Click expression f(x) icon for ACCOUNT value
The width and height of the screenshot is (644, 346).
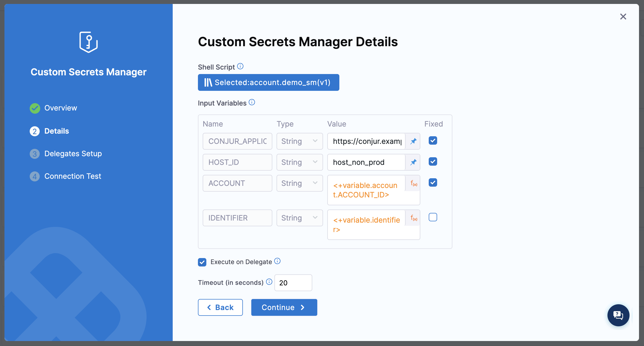click(414, 183)
